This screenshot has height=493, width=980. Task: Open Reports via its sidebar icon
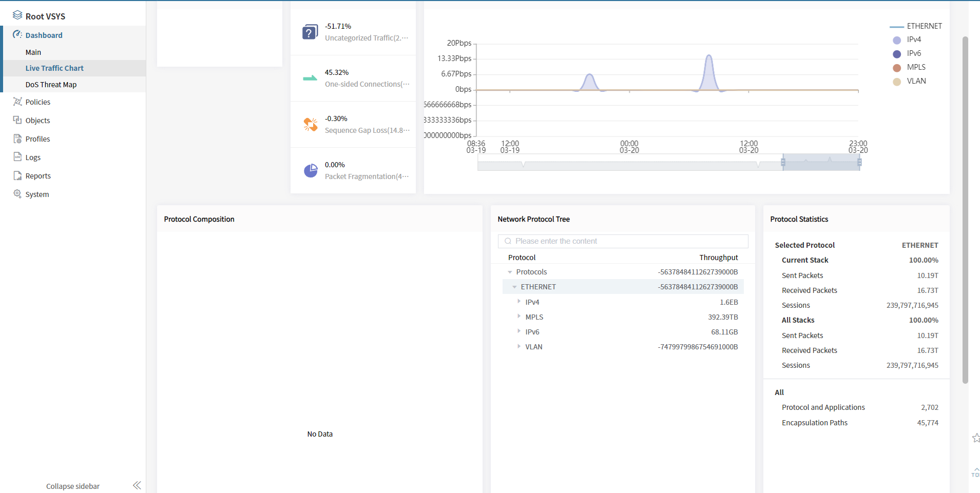click(x=17, y=175)
